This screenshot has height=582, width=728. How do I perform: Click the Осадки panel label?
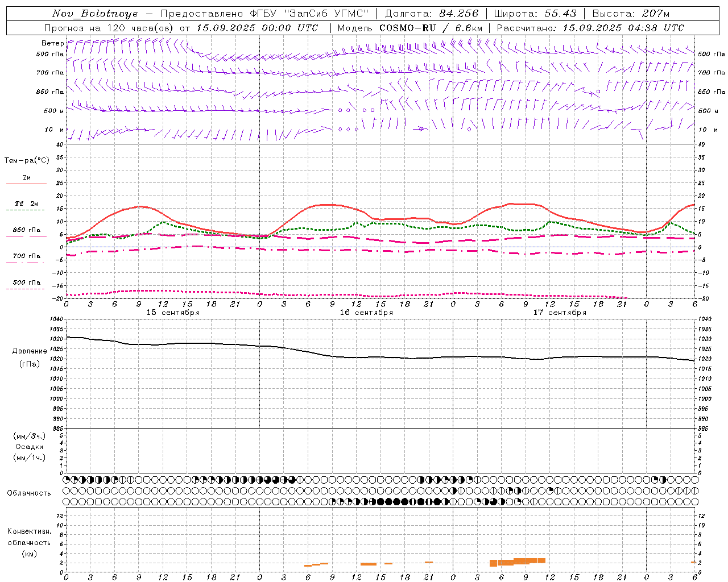click(30, 447)
